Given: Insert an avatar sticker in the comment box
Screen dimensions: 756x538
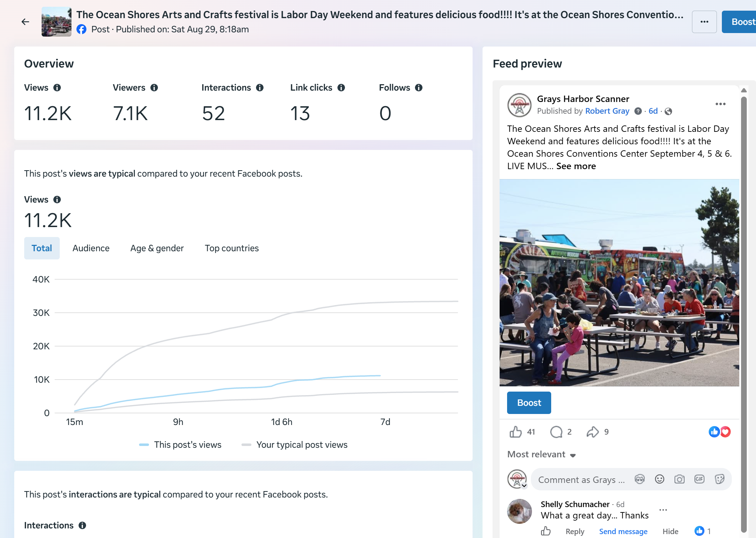Looking at the screenshot, I should (640, 479).
